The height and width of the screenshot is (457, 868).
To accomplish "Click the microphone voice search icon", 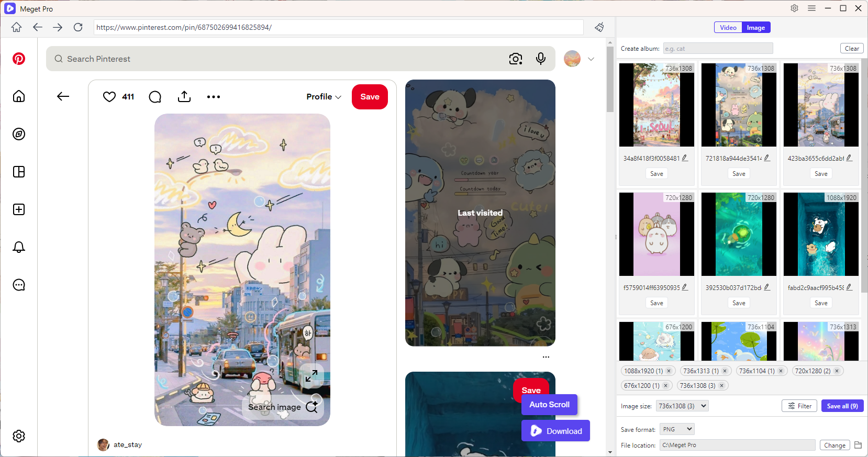I will coord(541,59).
